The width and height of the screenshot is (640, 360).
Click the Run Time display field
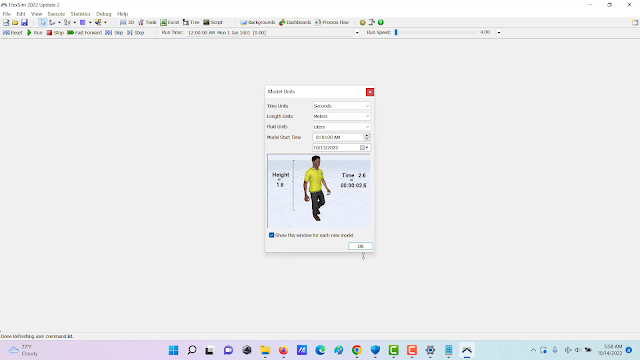coord(269,33)
